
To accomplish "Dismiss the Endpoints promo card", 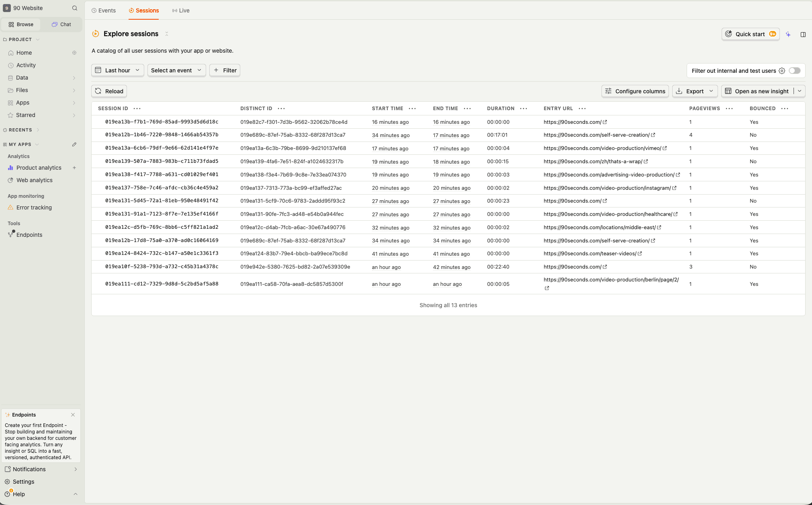I will point(73,415).
